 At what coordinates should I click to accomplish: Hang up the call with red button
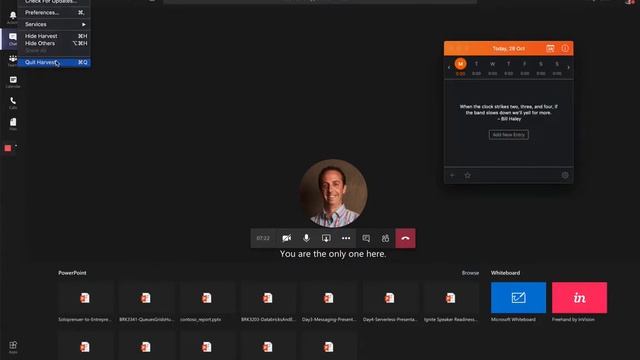click(x=405, y=238)
